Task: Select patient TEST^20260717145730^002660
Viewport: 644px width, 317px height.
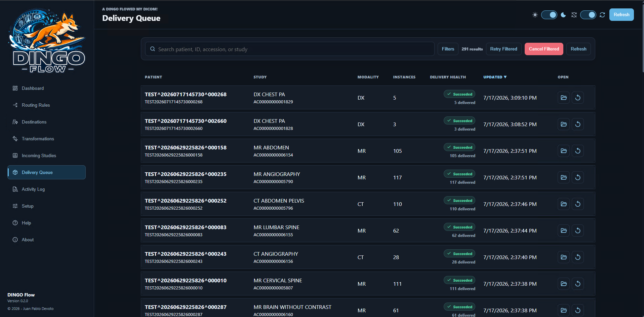Action: point(186,121)
